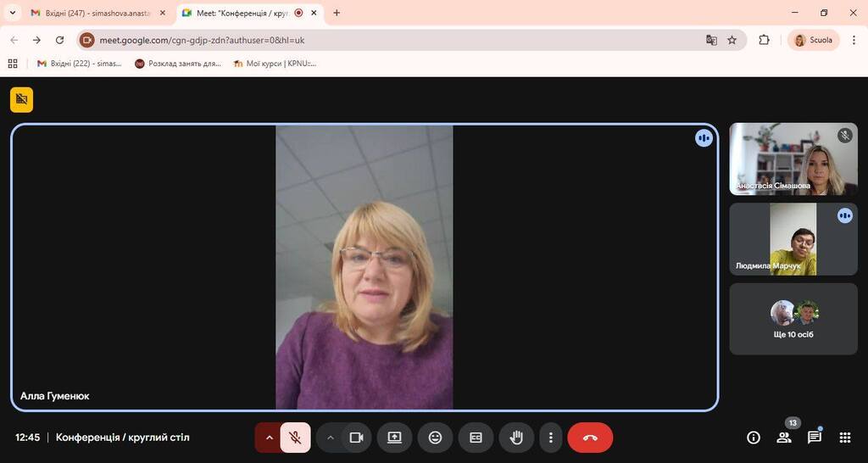
Task: Select Людмила Марчук's video tile
Action: pos(793,239)
